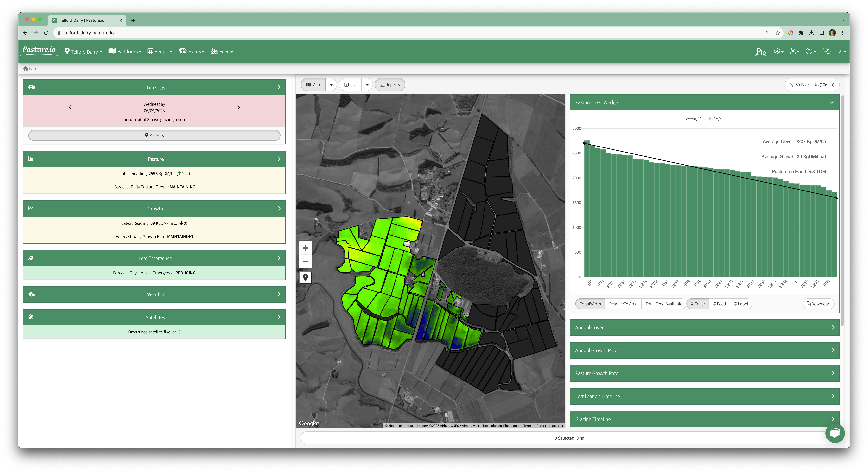
Task: Open the Reports view
Action: tap(390, 85)
